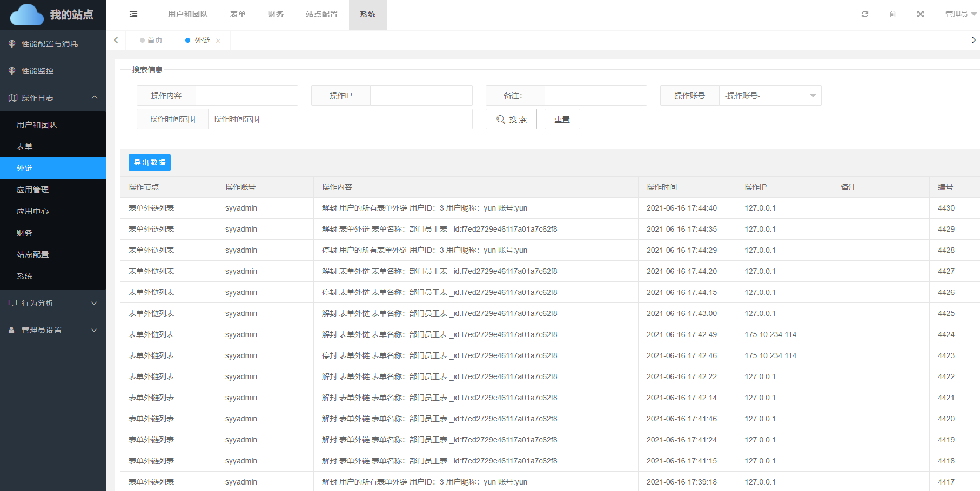Open the 管理员 user dropdown
The height and width of the screenshot is (491, 980).
click(x=960, y=15)
